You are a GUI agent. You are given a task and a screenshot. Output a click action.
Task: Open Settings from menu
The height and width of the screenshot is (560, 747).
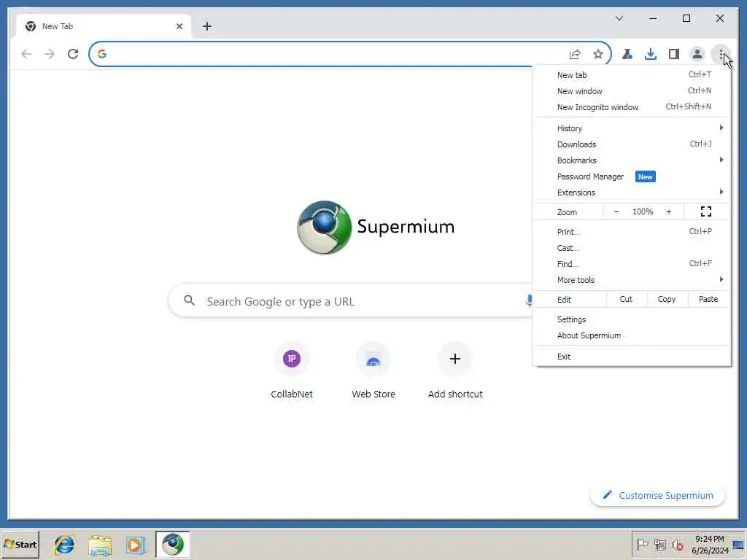(632, 319)
